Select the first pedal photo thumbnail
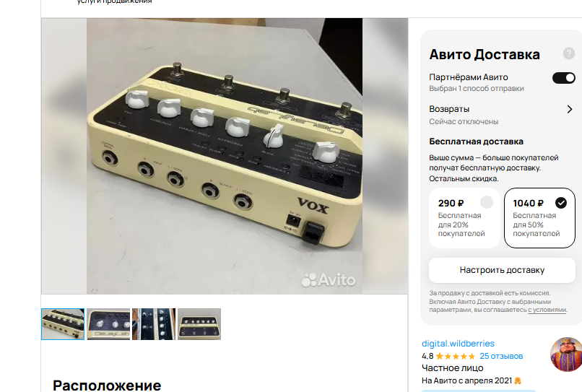 pos(63,324)
